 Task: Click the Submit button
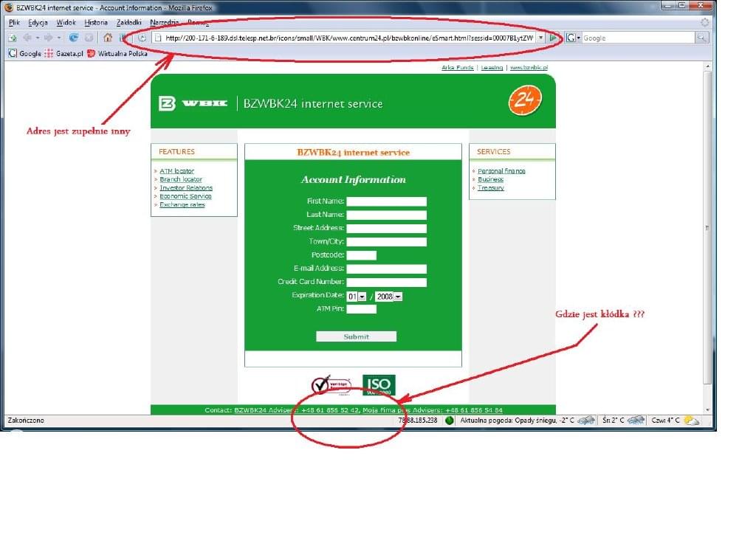(x=357, y=336)
